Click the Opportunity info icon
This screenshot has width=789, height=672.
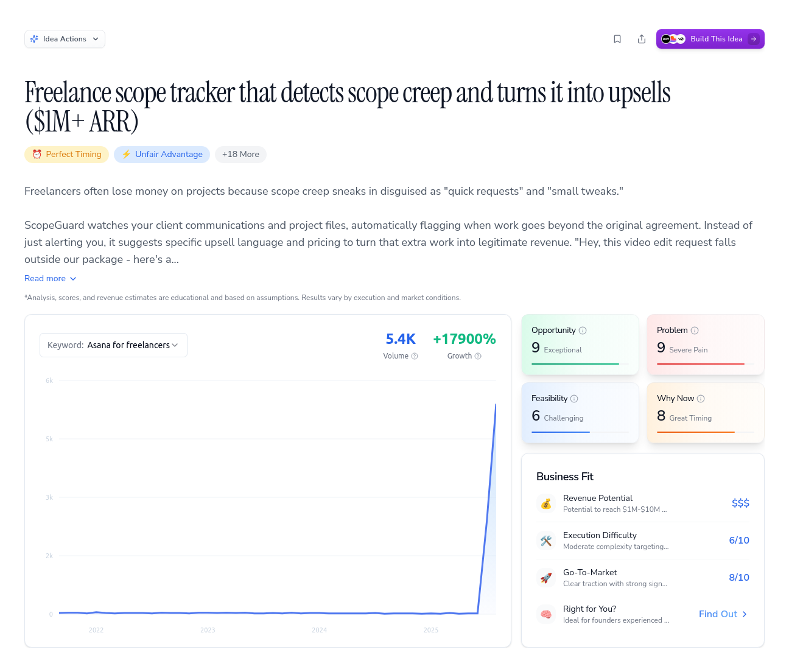pos(583,331)
